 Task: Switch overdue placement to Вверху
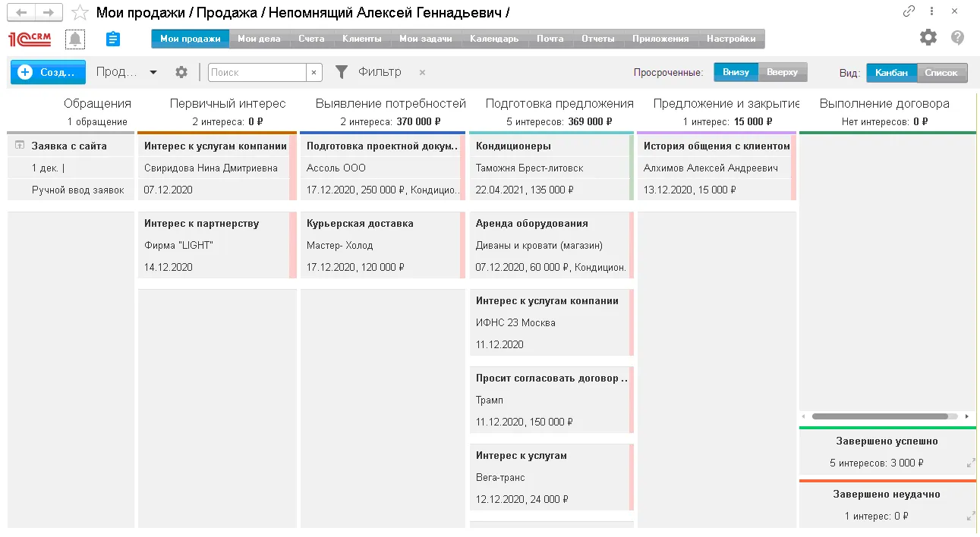coord(782,72)
